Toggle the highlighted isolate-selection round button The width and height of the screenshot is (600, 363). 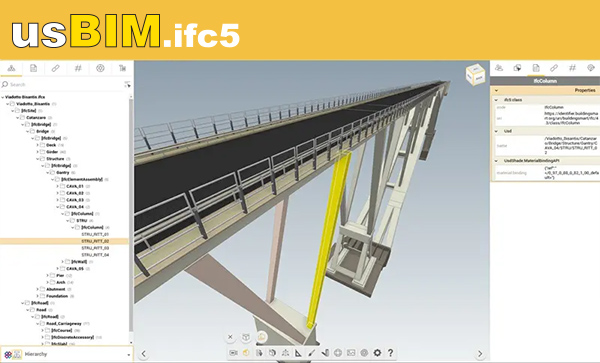(262, 337)
